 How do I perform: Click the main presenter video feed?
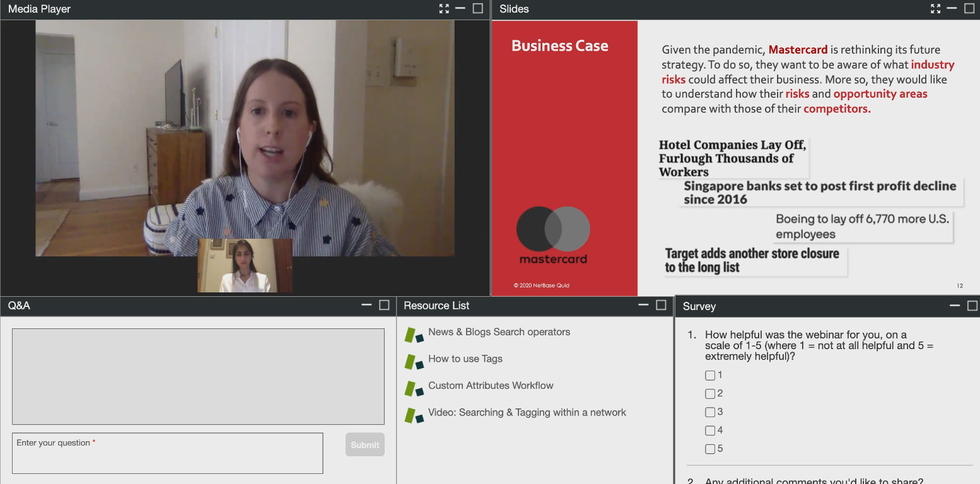pyautogui.click(x=245, y=138)
